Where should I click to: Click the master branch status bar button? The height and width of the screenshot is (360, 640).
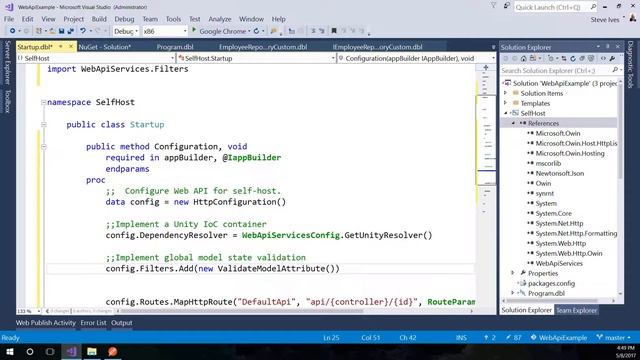pos(613,338)
